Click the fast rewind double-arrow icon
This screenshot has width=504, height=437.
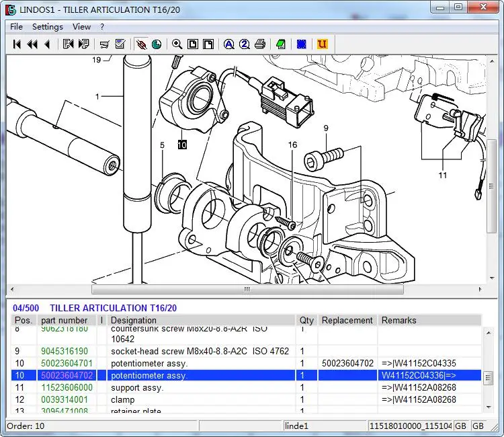[x=32, y=44]
